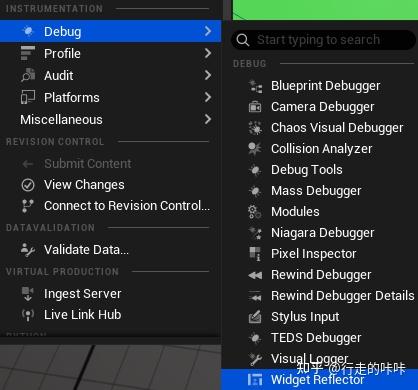Click the TEDS Debugger bug icon

(x=255, y=338)
